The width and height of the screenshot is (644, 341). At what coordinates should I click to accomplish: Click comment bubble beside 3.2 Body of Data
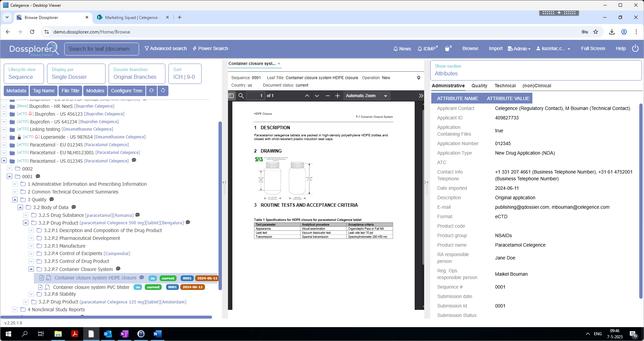pyautogui.click(x=74, y=207)
